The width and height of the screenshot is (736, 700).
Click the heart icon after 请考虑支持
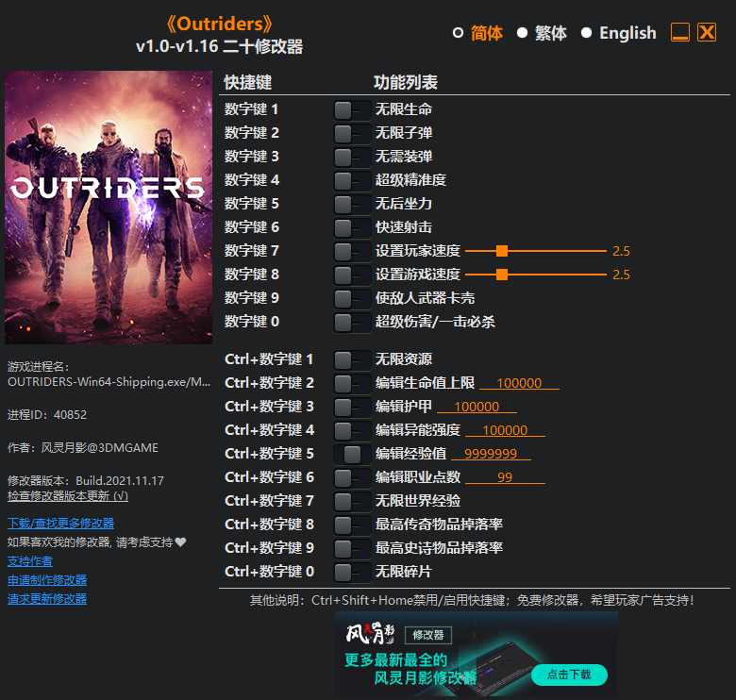(x=181, y=542)
